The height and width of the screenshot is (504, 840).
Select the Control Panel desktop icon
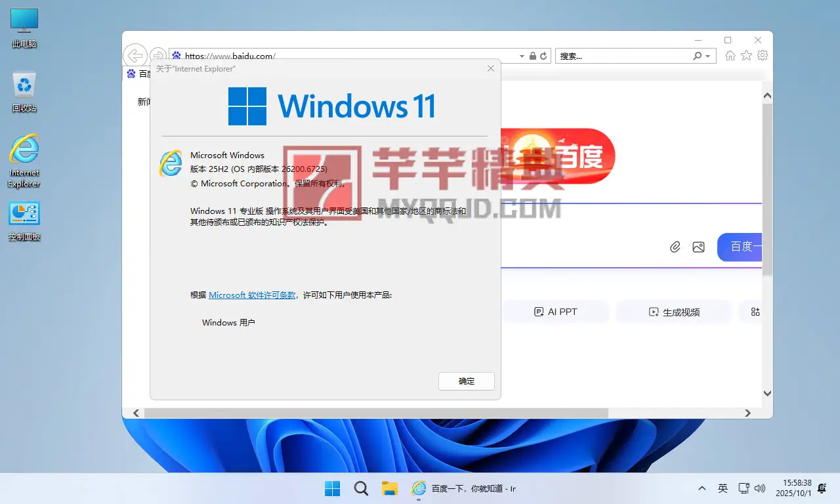click(24, 221)
